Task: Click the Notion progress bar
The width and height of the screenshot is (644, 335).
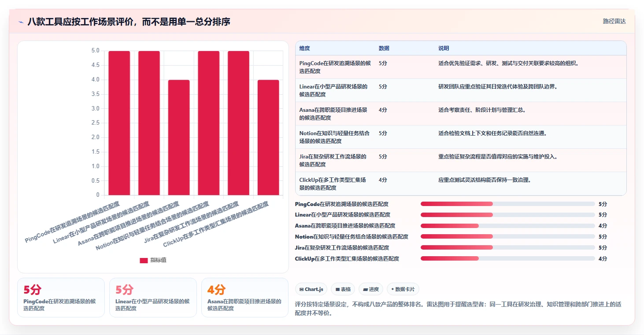Action: (x=507, y=237)
